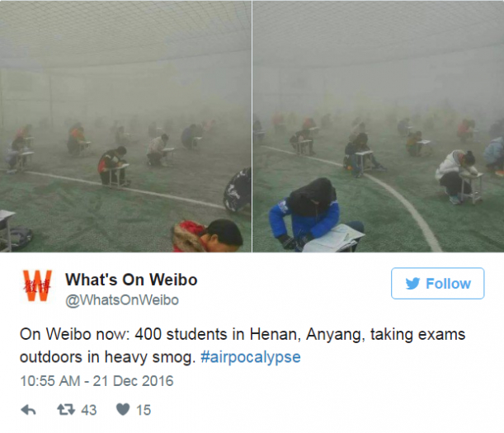This screenshot has width=504, height=433.
Task: Open the What's On Weibo avatar logo
Action: pyautogui.click(x=38, y=285)
